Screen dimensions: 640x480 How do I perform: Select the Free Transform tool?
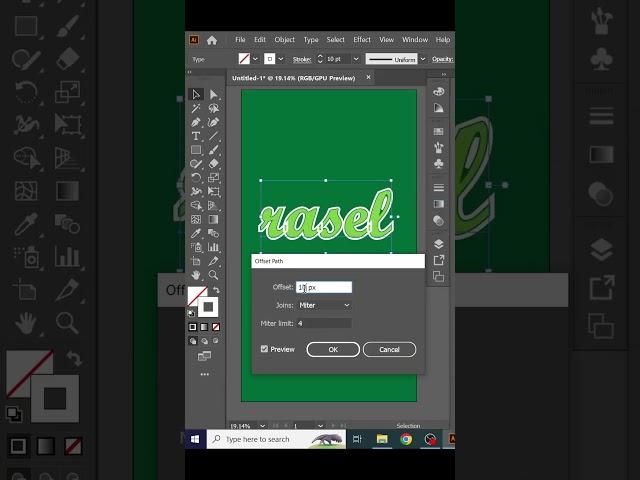(x=213, y=191)
